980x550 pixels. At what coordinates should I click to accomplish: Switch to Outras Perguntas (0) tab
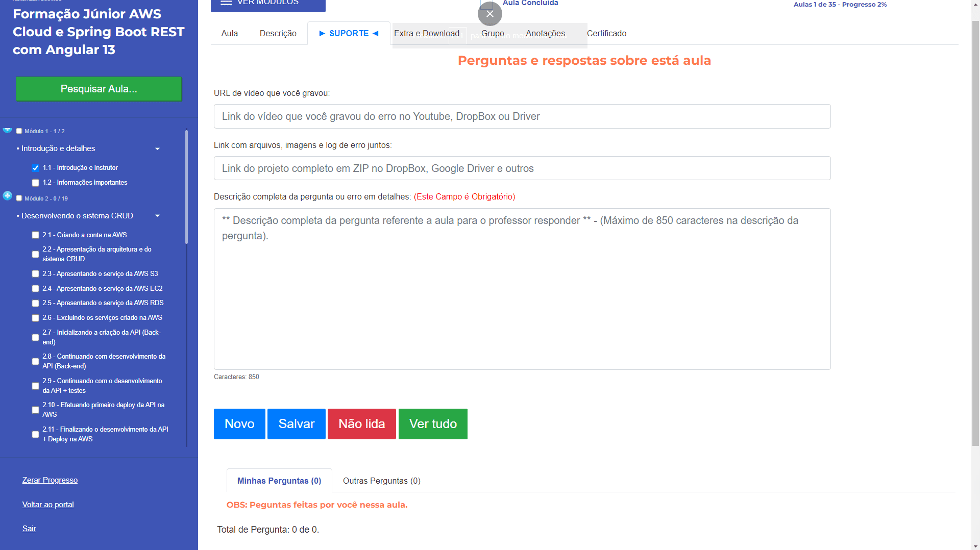[x=381, y=481]
